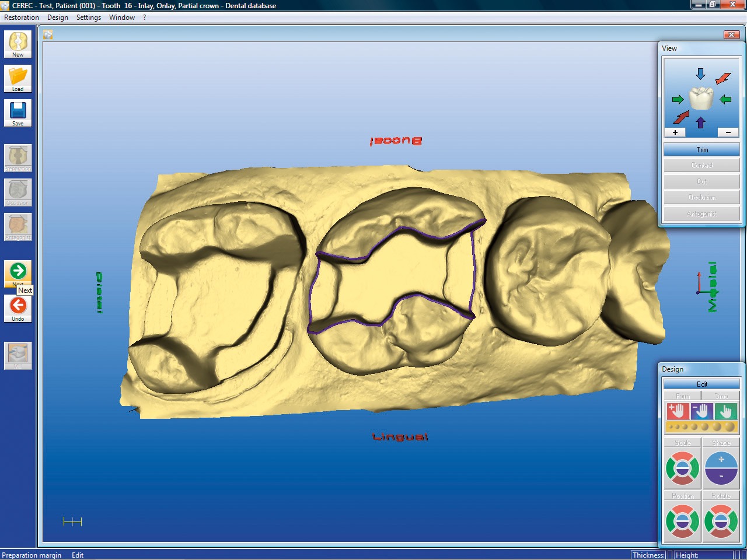Select the Occlusion model icon
Image resolution: width=747 pixels, height=560 pixels.
18,193
